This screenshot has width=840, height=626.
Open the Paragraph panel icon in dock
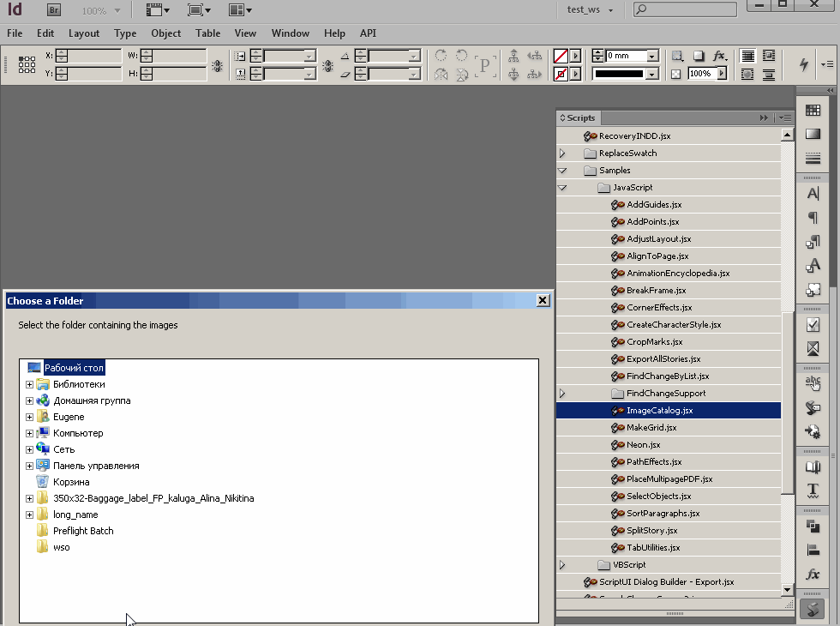pyautogui.click(x=813, y=218)
